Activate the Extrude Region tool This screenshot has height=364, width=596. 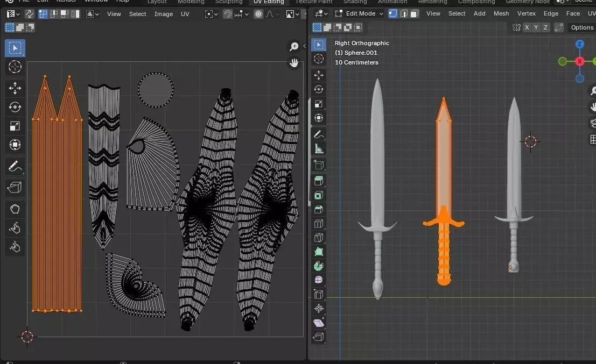pos(319,181)
